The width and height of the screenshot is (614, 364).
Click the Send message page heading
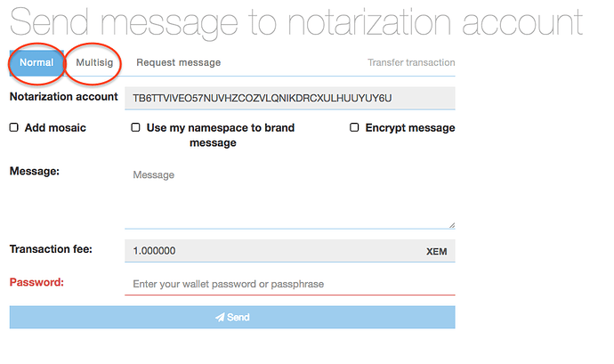pos(296,23)
